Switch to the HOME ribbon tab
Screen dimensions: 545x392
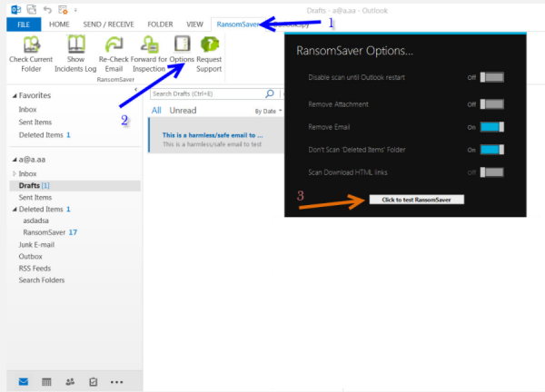click(59, 24)
